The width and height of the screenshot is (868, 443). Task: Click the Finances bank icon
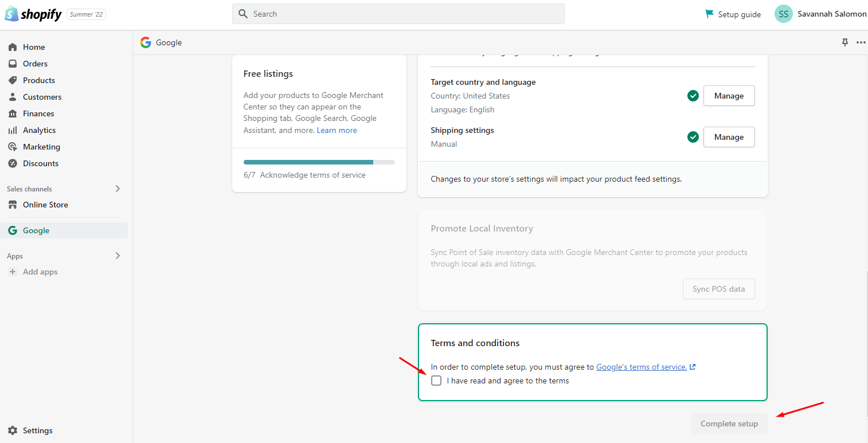coord(13,113)
